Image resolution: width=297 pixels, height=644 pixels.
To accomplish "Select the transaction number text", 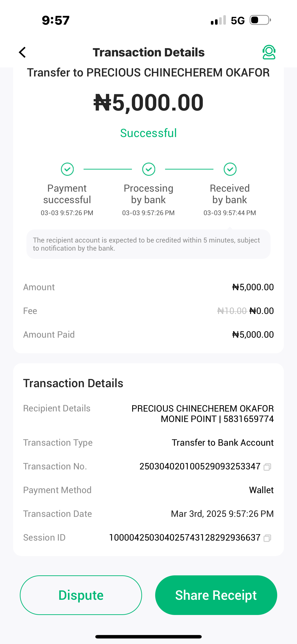I will coord(200,466).
